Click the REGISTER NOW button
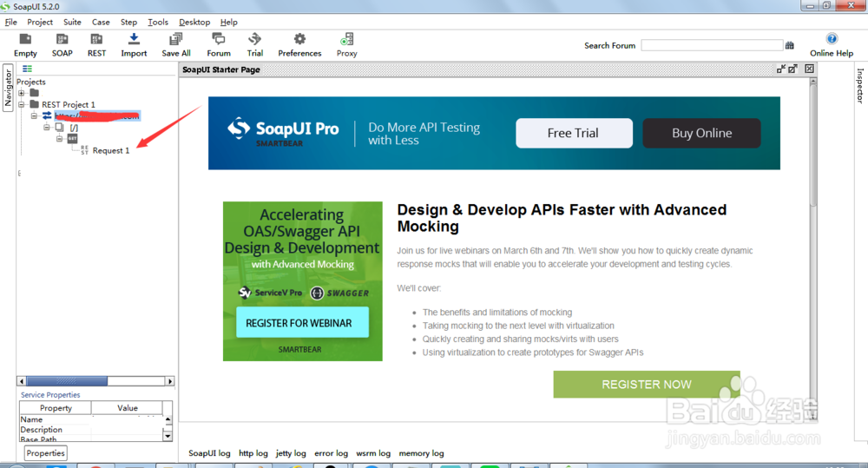 [x=647, y=385]
